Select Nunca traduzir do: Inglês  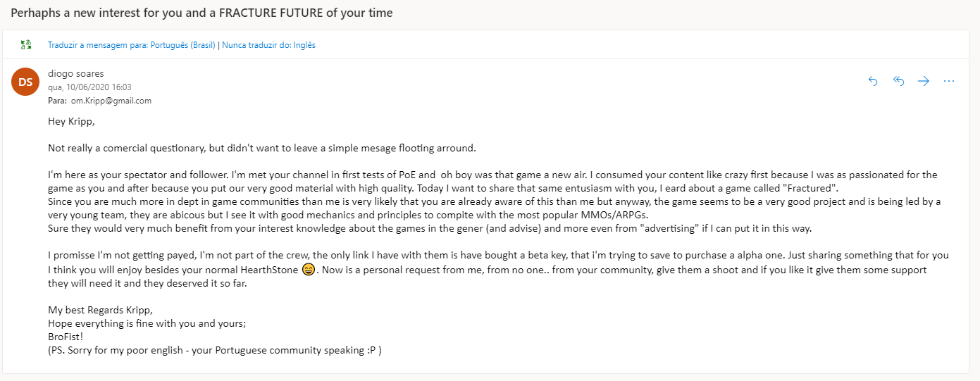pyautogui.click(x=269, y=45)
